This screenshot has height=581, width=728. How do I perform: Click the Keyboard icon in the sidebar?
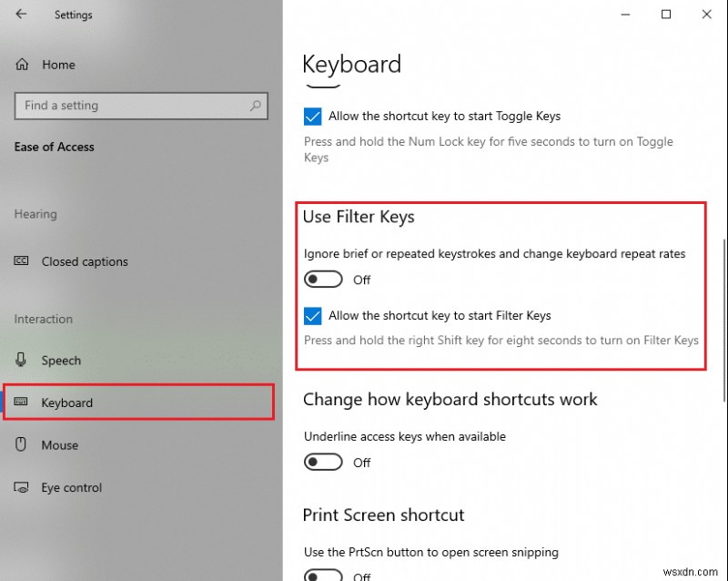(x=20, y=403)
